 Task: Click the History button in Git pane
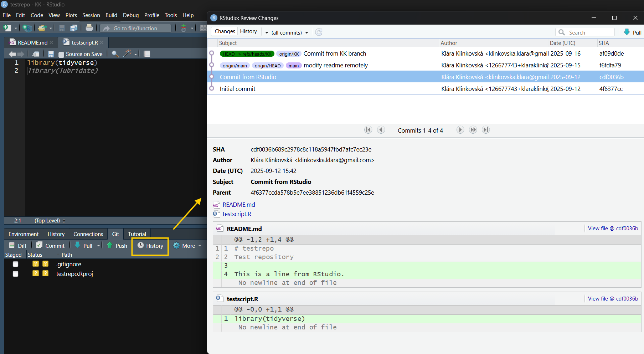click(x=150, y=246)
